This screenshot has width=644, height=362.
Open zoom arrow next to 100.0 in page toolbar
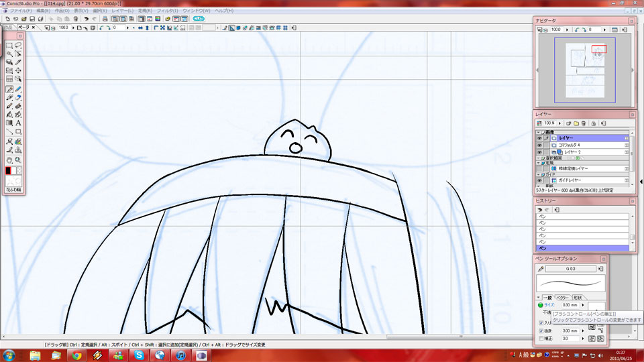pyautogui.click(x=73, y=28)
